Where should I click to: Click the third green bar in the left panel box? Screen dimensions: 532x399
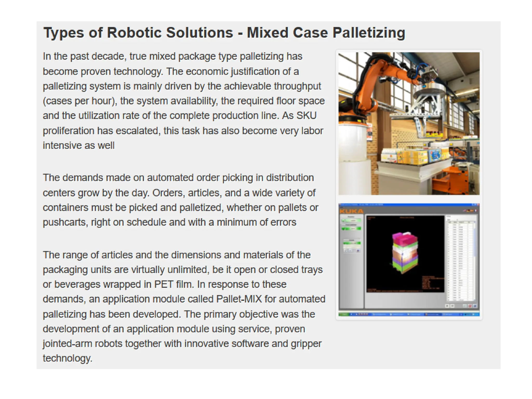(352, 243)
